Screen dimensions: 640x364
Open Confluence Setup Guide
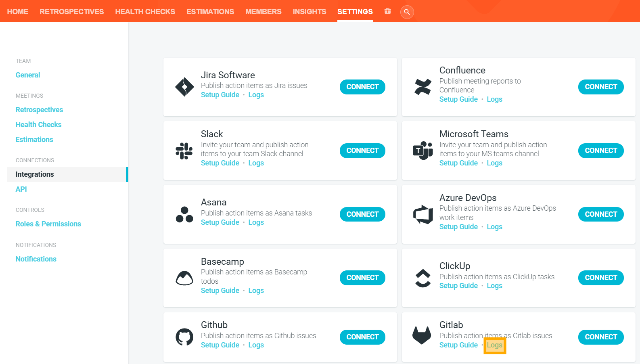click(x=458, y=99)
